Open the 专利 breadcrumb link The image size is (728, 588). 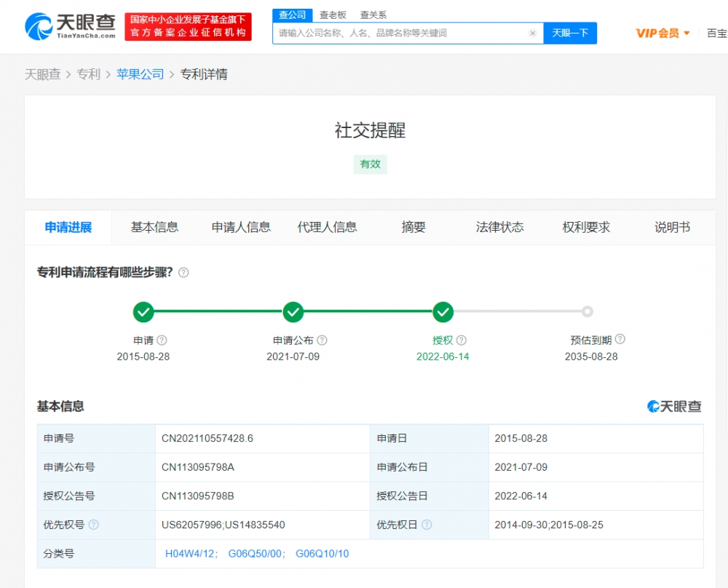coord(88,74)
